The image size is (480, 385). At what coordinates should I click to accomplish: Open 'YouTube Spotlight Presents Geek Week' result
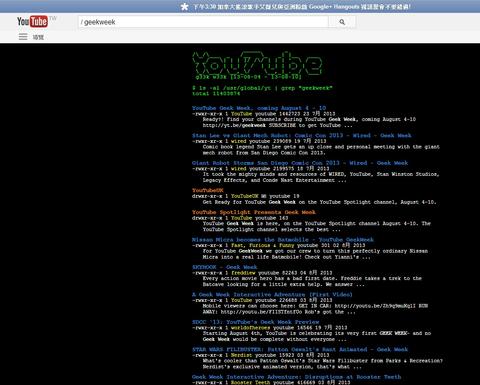point(254,212)
